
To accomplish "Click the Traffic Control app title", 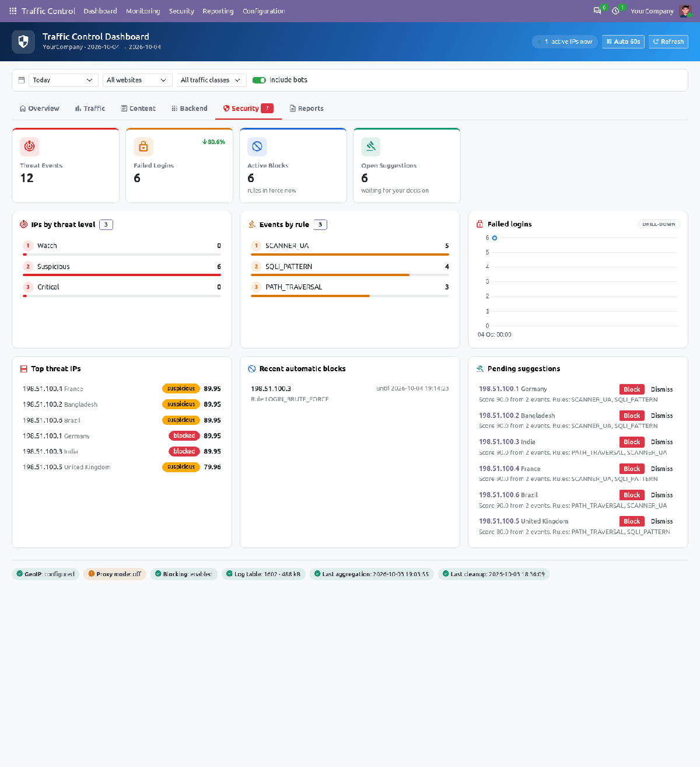I will point(48,11).
